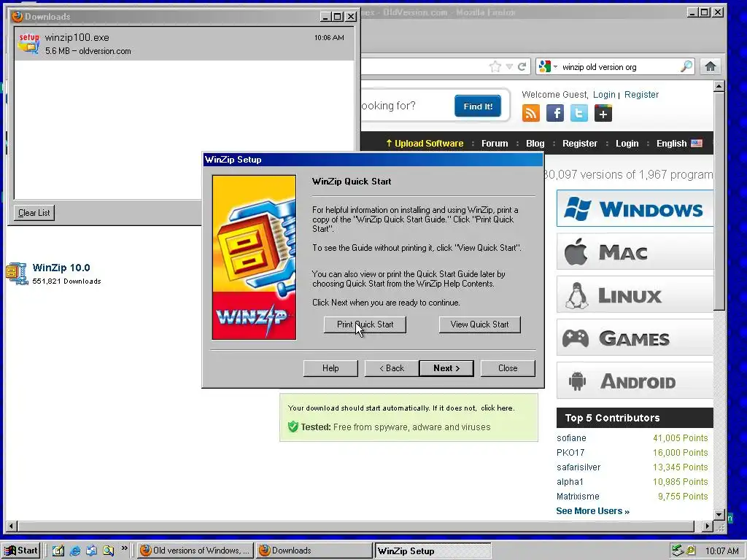Open Matrixisme contributor profile

tap(578, 496)
